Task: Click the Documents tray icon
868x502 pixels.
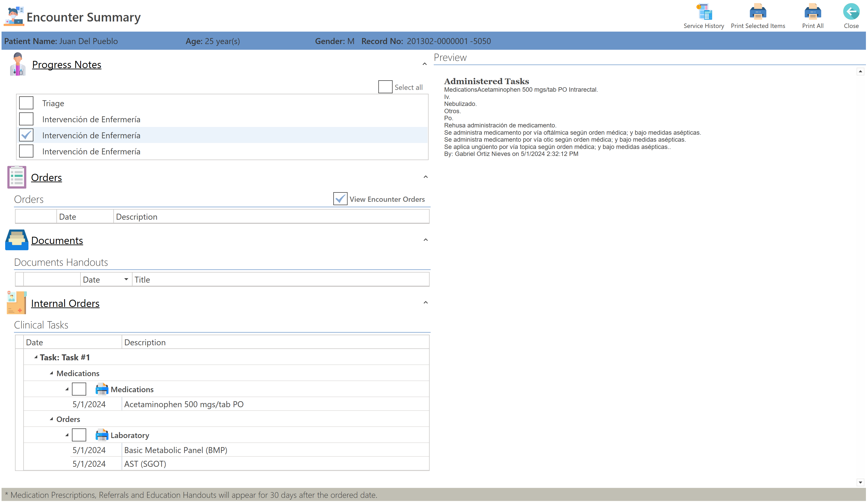Action: coord(17,240)
